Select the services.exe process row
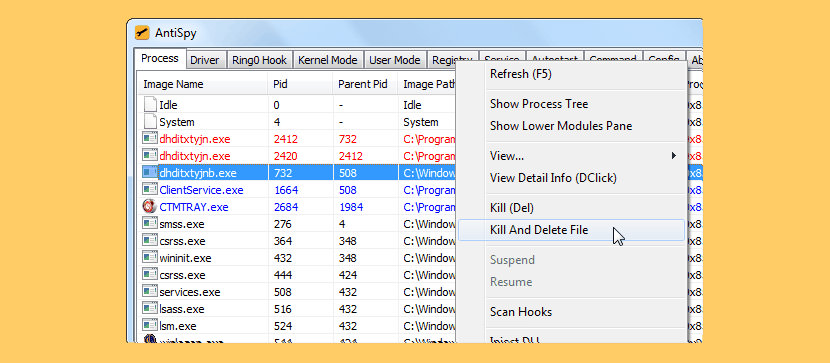The width and height of the screenshot is (830, 363). (x=296, y=292)
